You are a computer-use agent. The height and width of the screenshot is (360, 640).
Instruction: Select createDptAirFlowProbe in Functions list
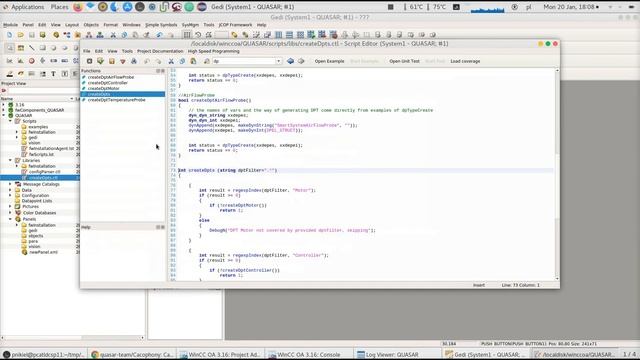111,77
